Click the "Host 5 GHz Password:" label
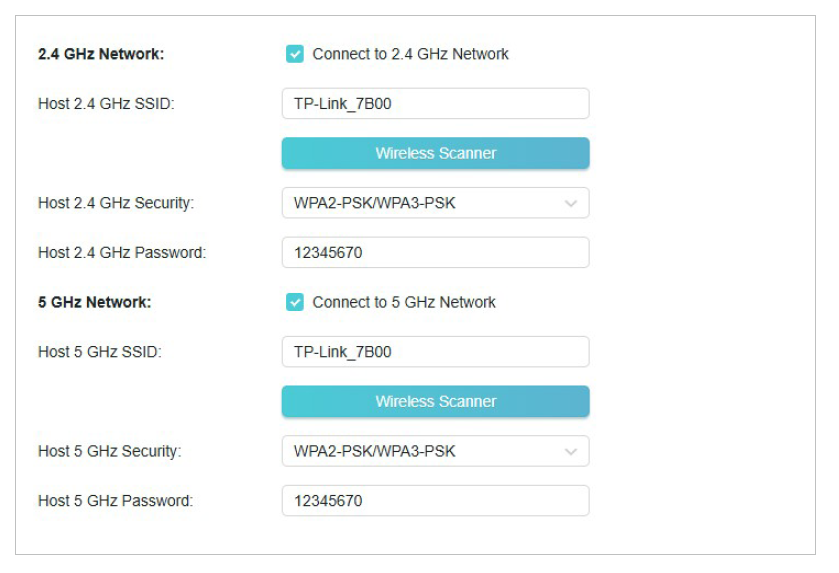Viewport: 839px width, 573px height. [116, 500]
